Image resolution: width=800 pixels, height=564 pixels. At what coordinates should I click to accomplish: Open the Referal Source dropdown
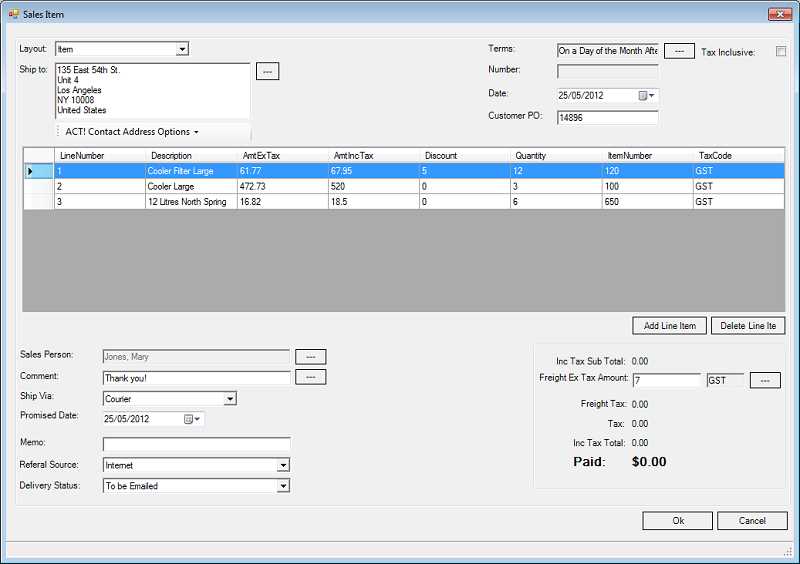point(283,465)
